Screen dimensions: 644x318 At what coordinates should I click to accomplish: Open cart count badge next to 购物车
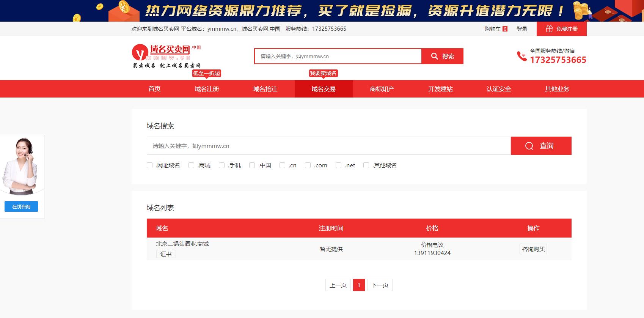pos(505,29)
